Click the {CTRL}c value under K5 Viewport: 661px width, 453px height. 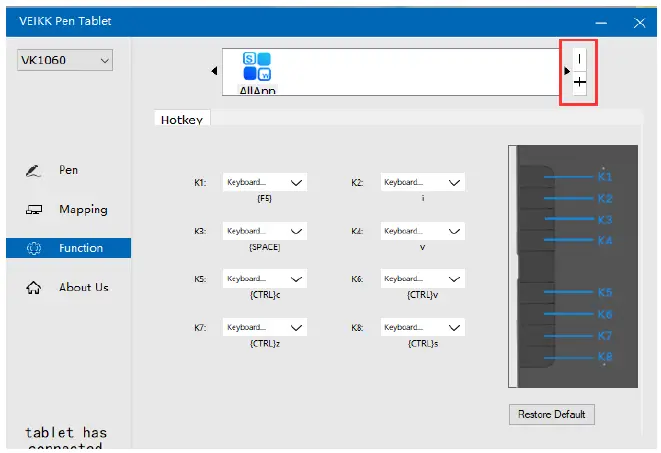(x=265, y=295)
